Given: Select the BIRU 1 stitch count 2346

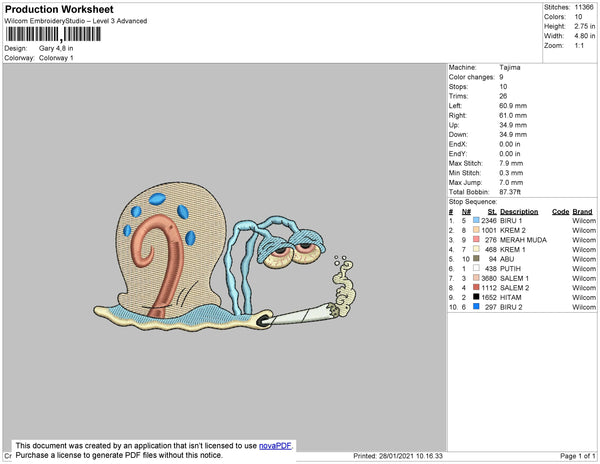Looking at the screenshot, I should (x=489, y=221).
